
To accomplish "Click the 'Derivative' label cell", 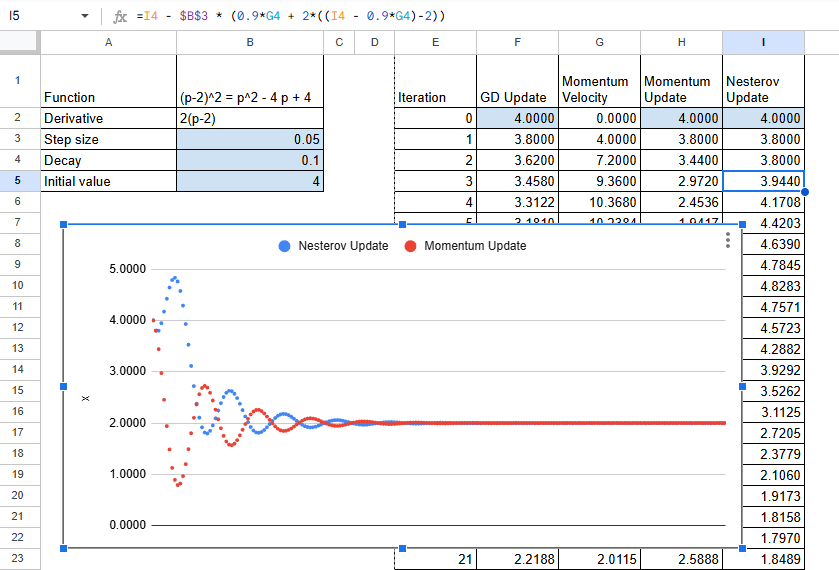I will 109,118.
